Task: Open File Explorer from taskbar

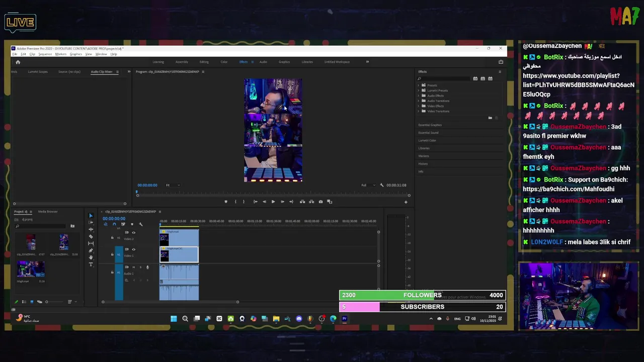Action: (x=276, y=318)
